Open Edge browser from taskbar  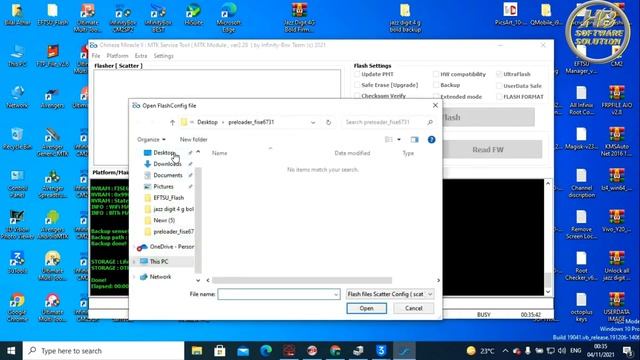(x=266, y=351)
